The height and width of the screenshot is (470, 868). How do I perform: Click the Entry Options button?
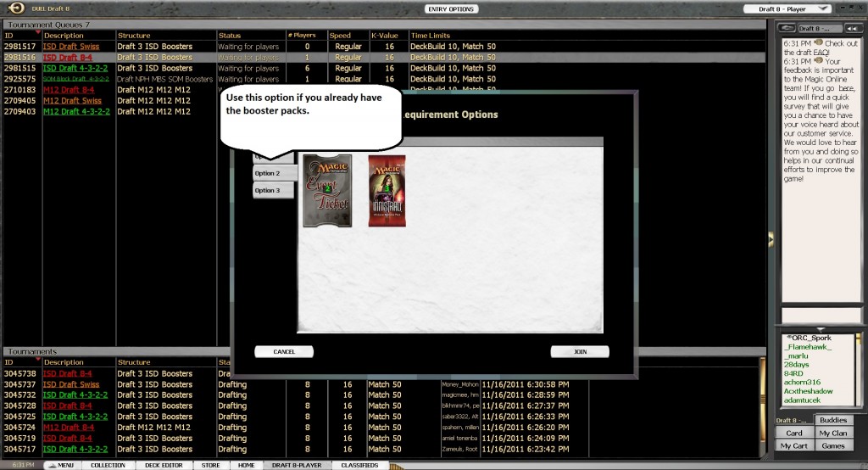451,8
